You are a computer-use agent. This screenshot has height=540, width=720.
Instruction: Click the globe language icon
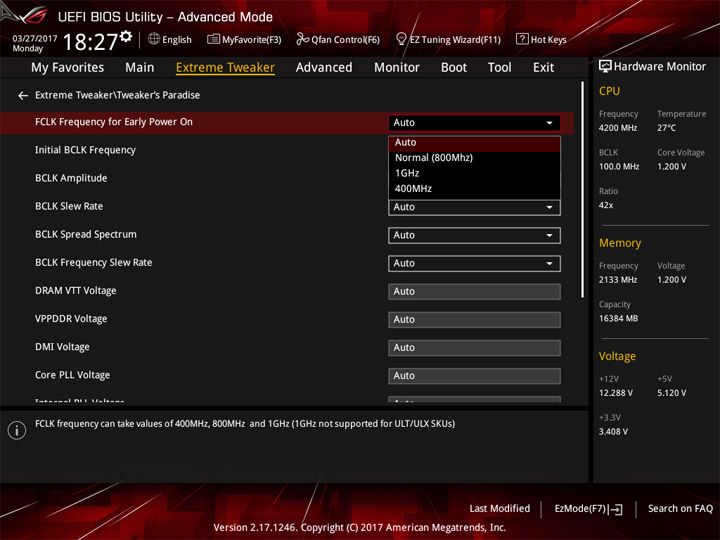click(x=154, y=39)
